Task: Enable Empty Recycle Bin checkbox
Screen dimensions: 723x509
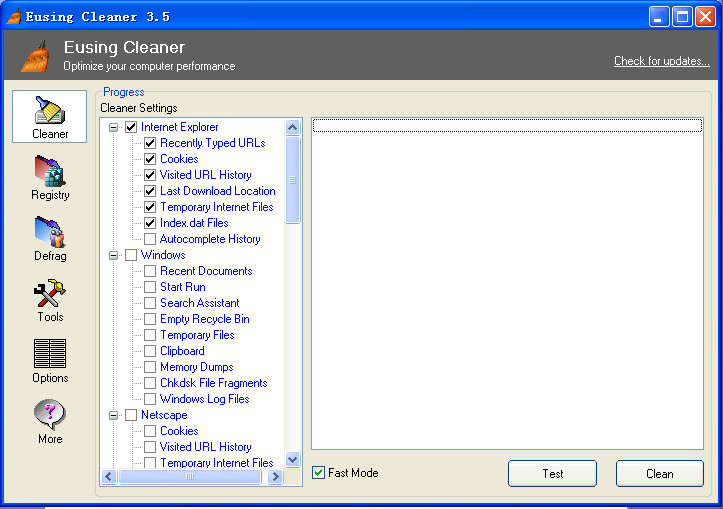Action: tap(150, 319)
